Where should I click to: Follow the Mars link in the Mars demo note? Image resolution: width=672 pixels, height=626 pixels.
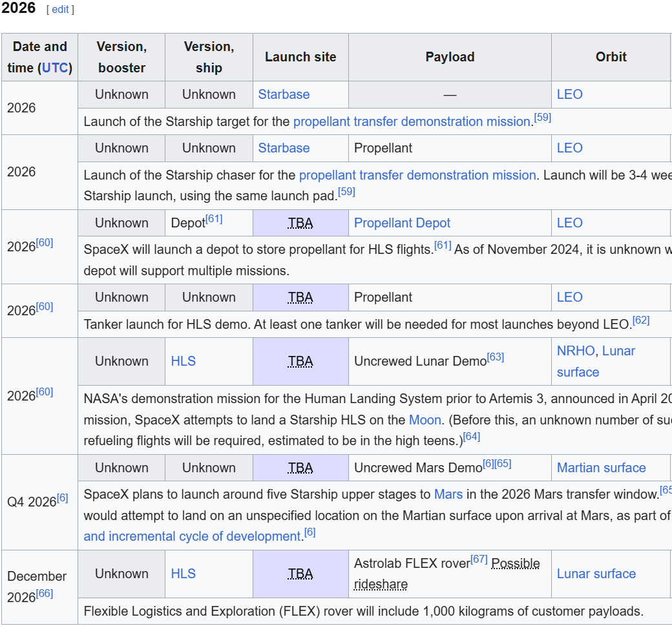[x=448, y=494]
